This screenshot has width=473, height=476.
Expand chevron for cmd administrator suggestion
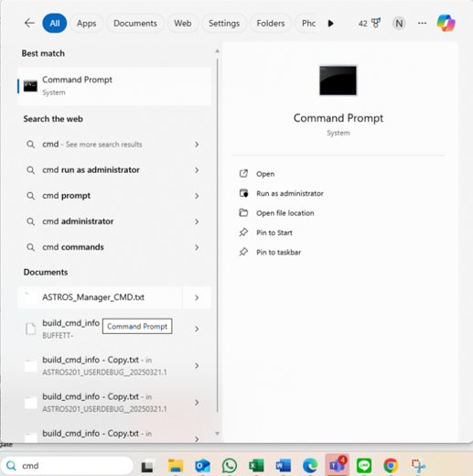click(x=197, y=222)
